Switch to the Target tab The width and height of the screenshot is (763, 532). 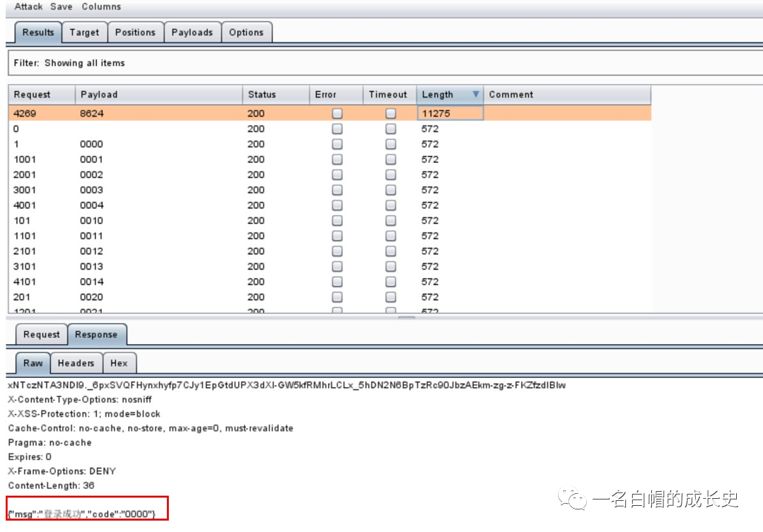point(84,32)
